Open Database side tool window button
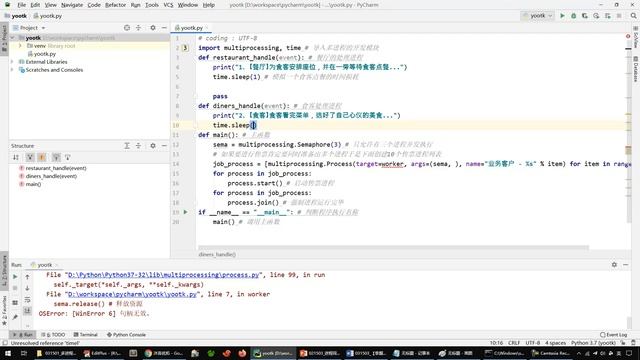This screenshot has width=640, height=360. pos(636,69)
